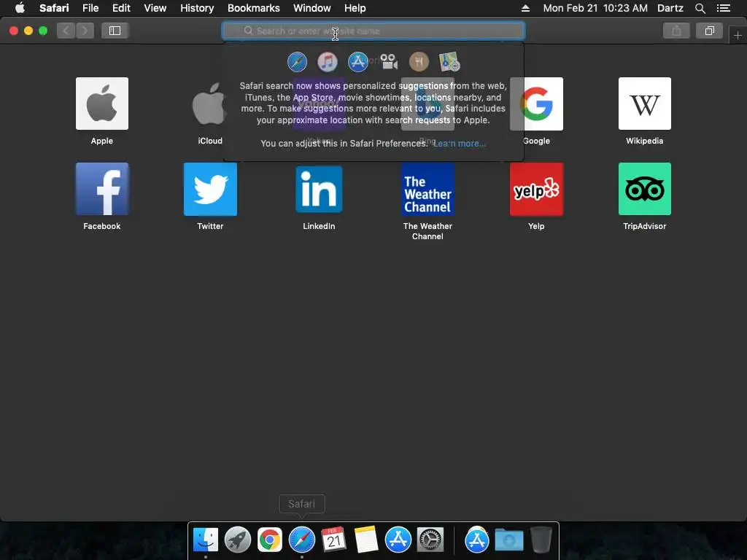The image size is (747, 560).
Task: Open Notification Center list icon
Action: (x=724, y=8)
